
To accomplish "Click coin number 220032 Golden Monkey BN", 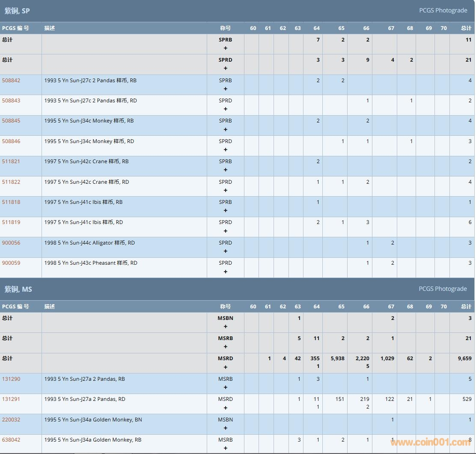I will (x=11, y=420).
